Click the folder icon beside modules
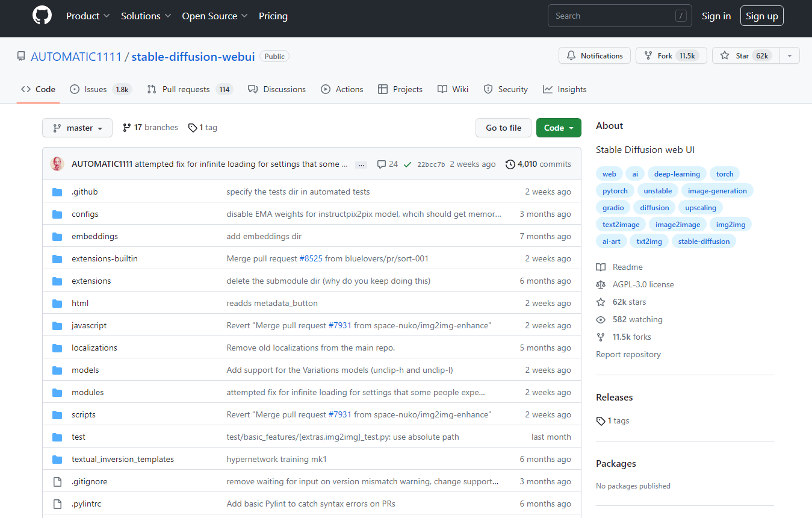This screenshot has width=812, height=518. pyautogui.click(x=57, y=393)
